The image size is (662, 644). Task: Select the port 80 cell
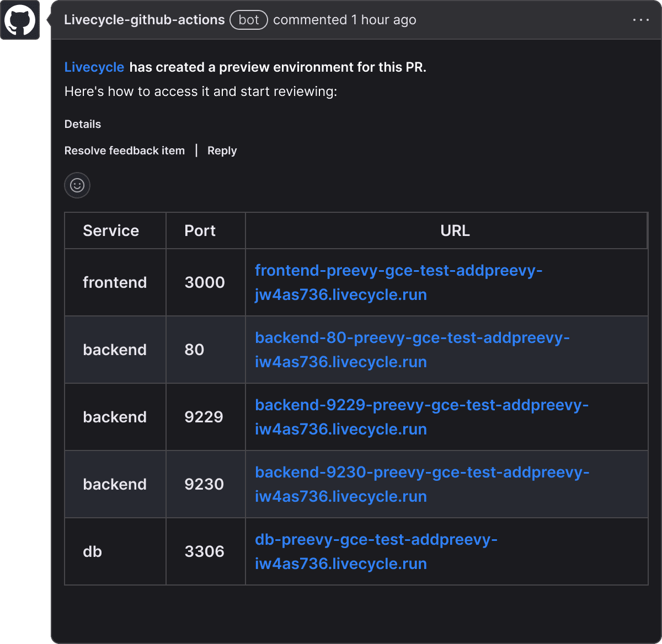(205, 350)
